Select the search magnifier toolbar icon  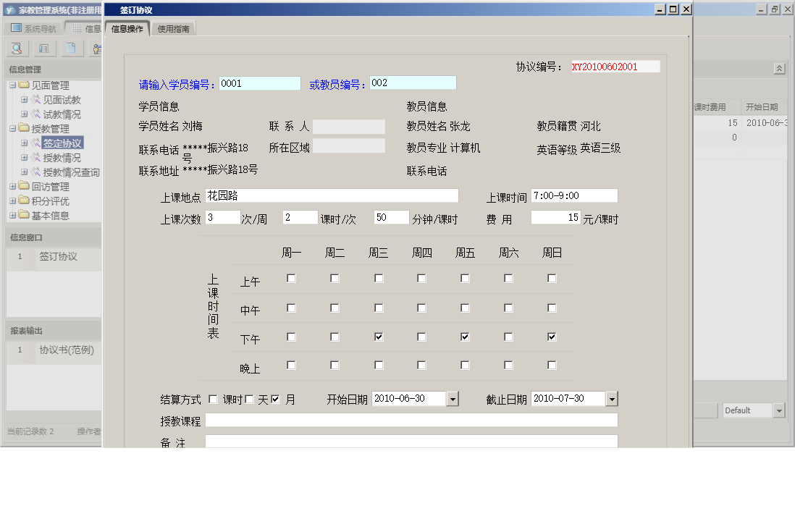pyautogui.click(x=16, y=48)
